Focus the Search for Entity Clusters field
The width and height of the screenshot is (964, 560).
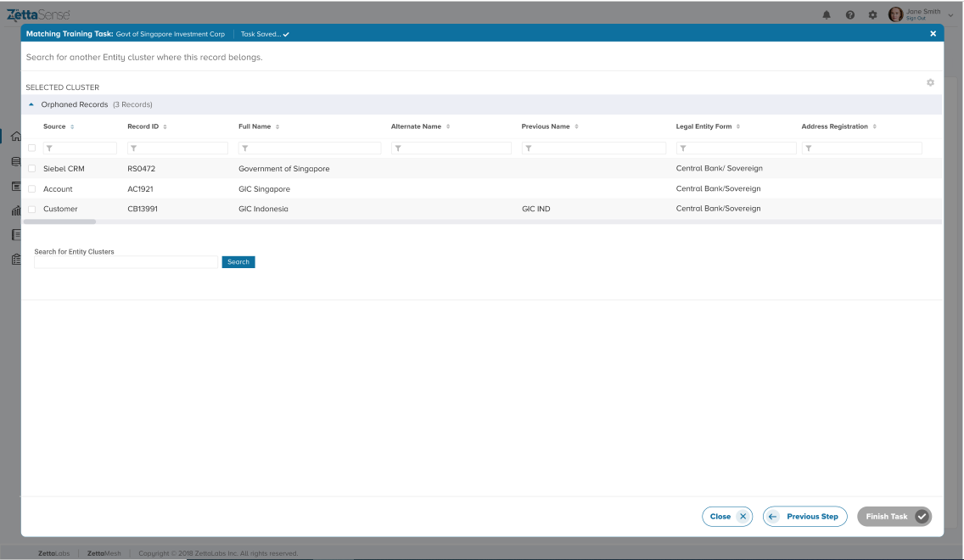[126, 262]
